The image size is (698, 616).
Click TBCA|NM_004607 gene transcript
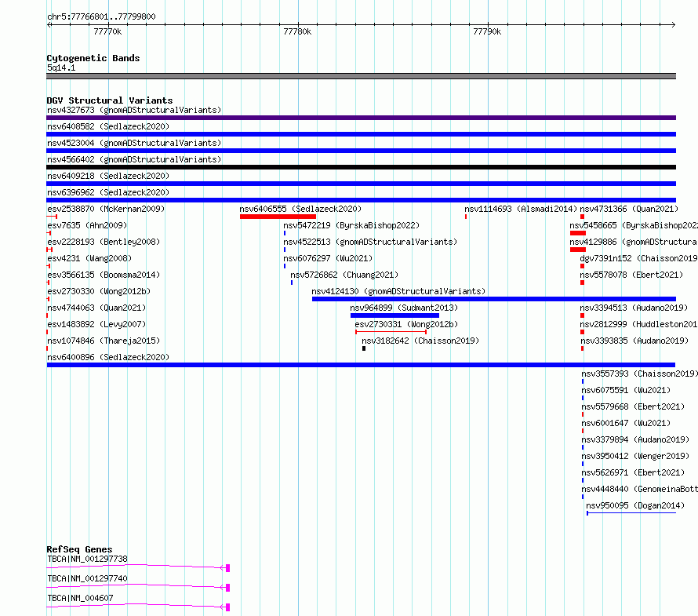tap(138, 607)
